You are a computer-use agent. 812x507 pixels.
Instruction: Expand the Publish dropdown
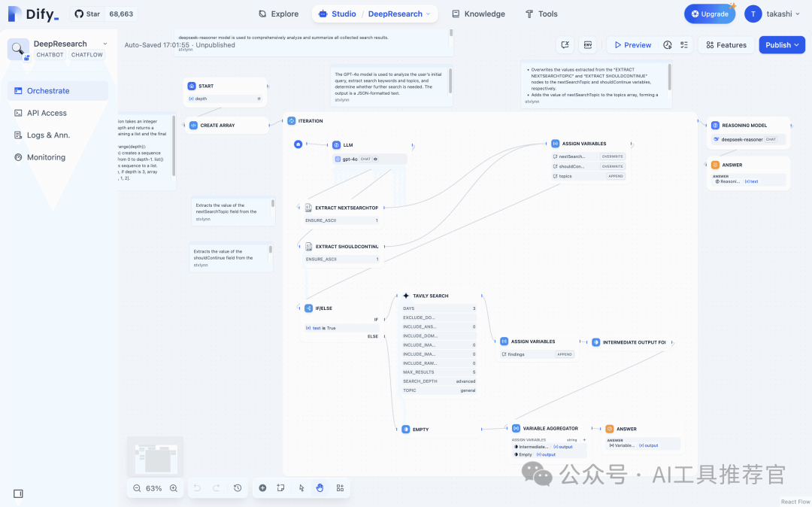tap(782, 45)
